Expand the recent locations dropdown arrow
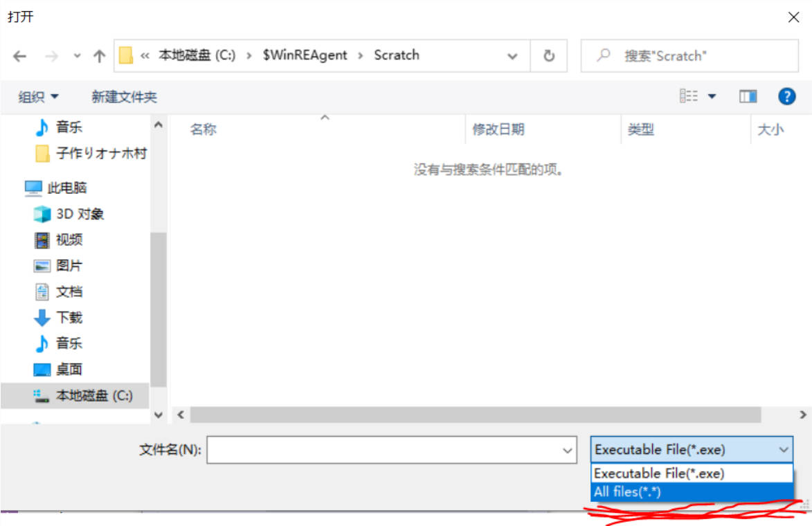Image resolution: width=812 pixels, height=526 pixels. pos(77,57)
